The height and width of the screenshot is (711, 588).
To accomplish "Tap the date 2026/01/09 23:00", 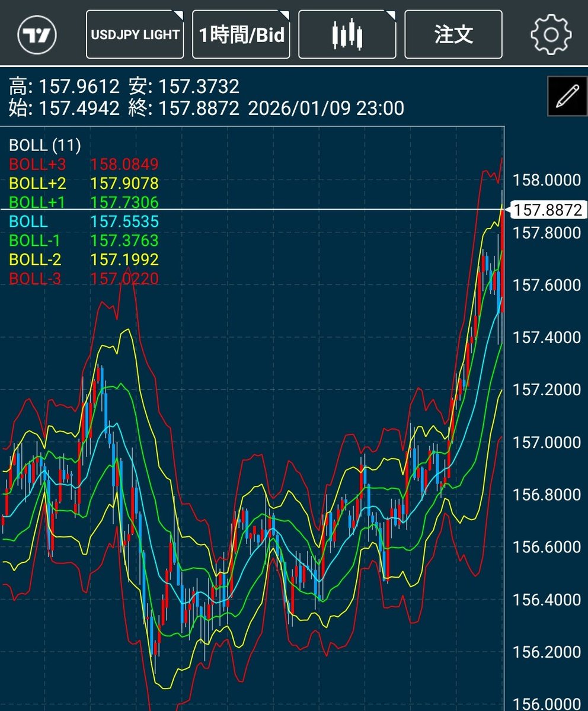I will 326,108.
